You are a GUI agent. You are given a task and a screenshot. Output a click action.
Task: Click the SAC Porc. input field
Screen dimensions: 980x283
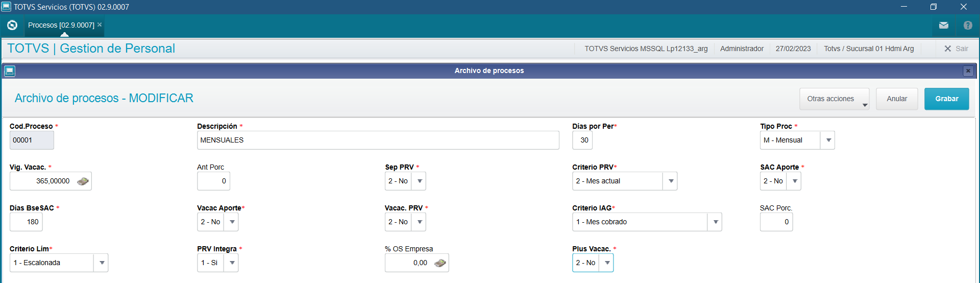(x=776, y=222)
